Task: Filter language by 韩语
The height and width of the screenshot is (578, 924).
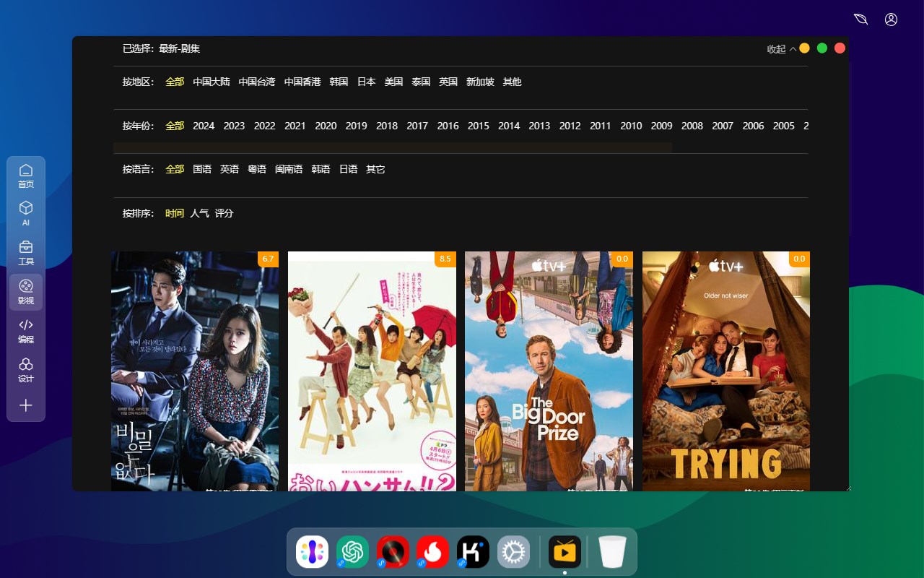Action: pos(321,169)
